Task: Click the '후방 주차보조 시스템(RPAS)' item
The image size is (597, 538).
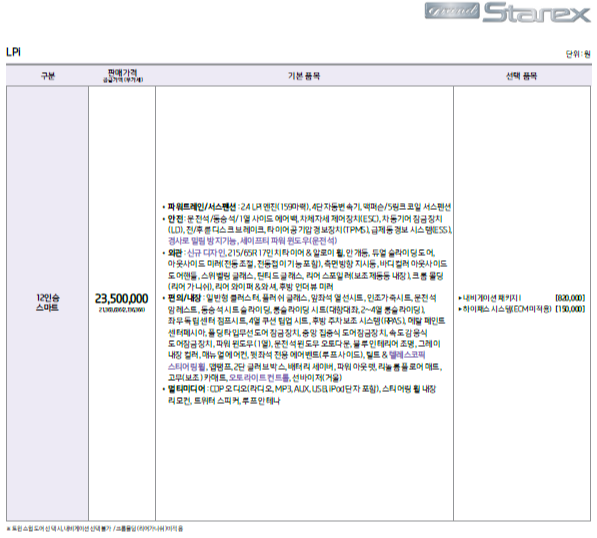Action: pos(359,321)
